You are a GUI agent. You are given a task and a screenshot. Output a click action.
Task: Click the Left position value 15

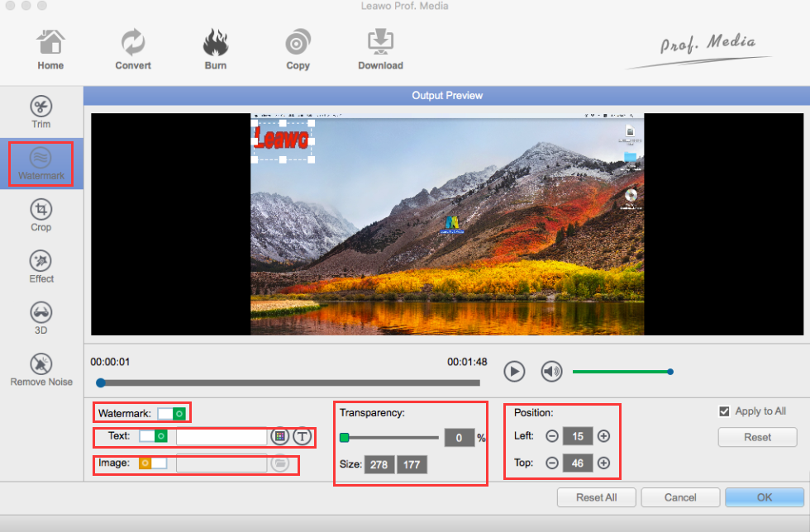point(578,436)
